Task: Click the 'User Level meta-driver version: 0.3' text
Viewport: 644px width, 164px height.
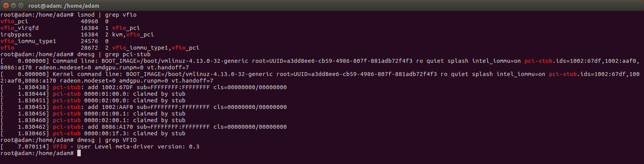Action: point(138,147)
